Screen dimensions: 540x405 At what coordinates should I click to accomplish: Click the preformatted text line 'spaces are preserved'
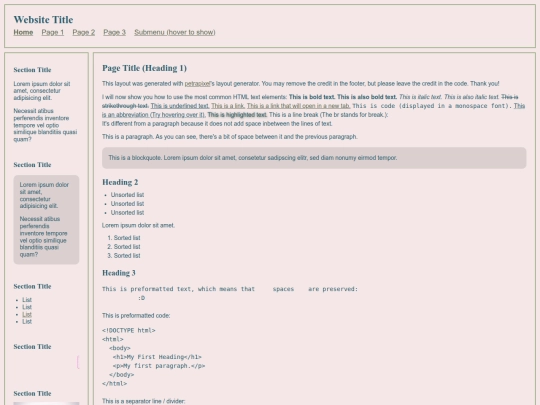pos(230,289)
